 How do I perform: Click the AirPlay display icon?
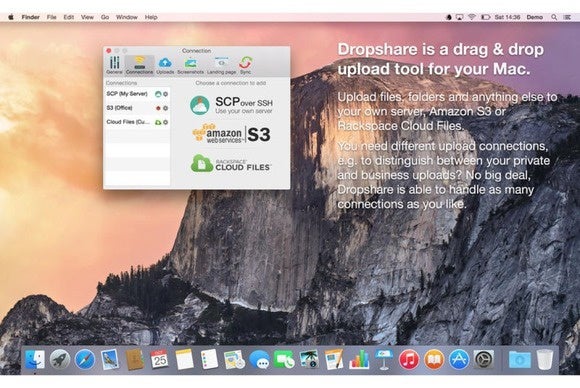click(x=459, y=17)
